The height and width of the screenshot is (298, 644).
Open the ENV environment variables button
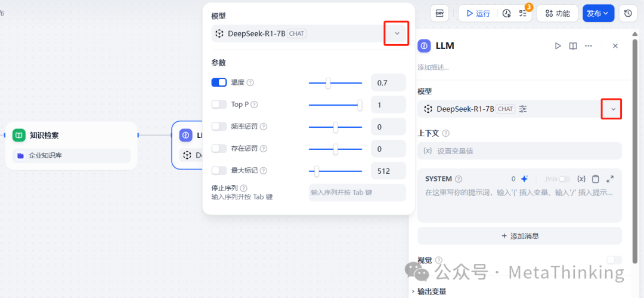pyautogui.click(x=439, y=13)
